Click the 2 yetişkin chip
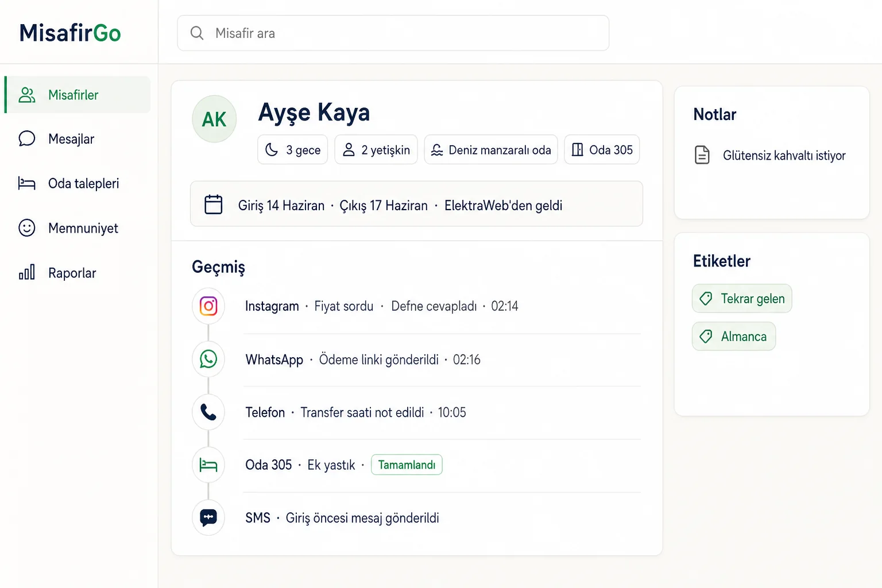 (x=376, y=150)
